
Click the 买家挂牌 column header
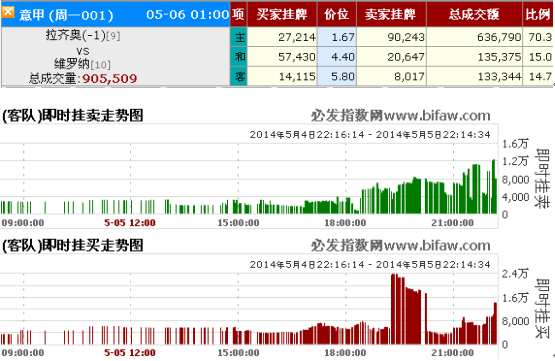tap(282, 14)
